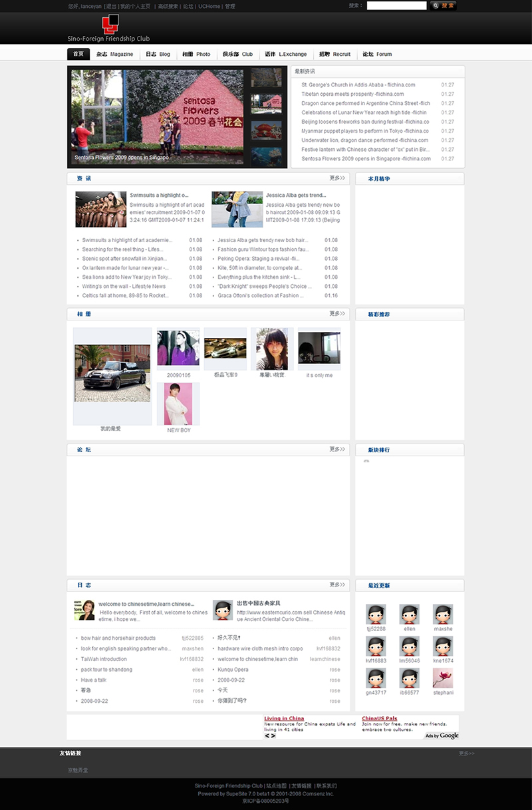Click the Ads by Google label
Viewport: 532px width, 810px height.
point(442,736)
